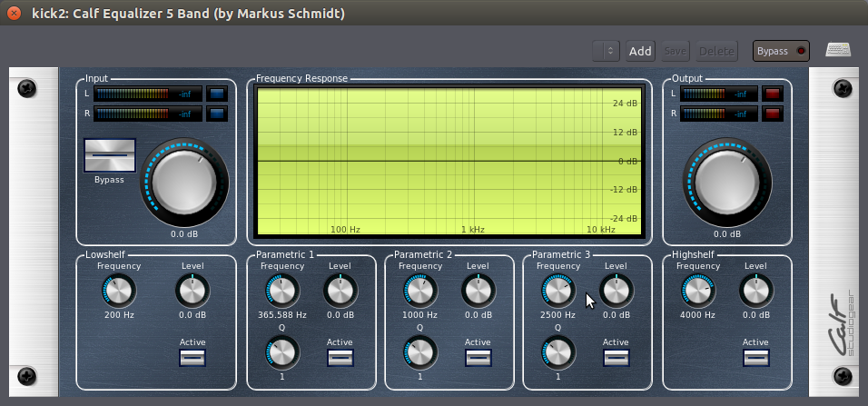Click the Parametric 1 Frequency knob
The image size is (868, 406).
282,291
